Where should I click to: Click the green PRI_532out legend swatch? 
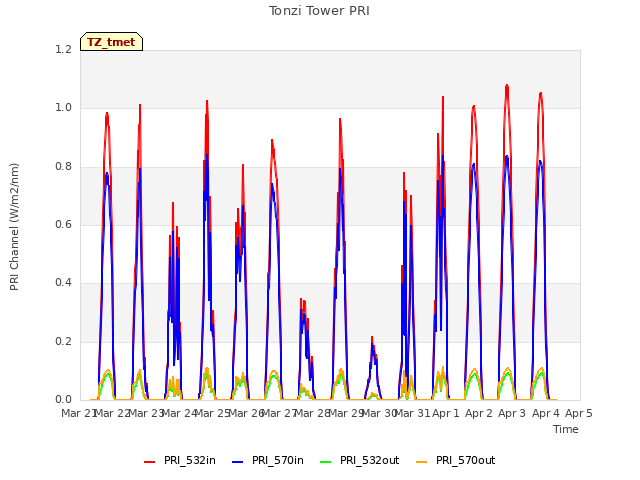pyautogui.click(x=326, y=462)
